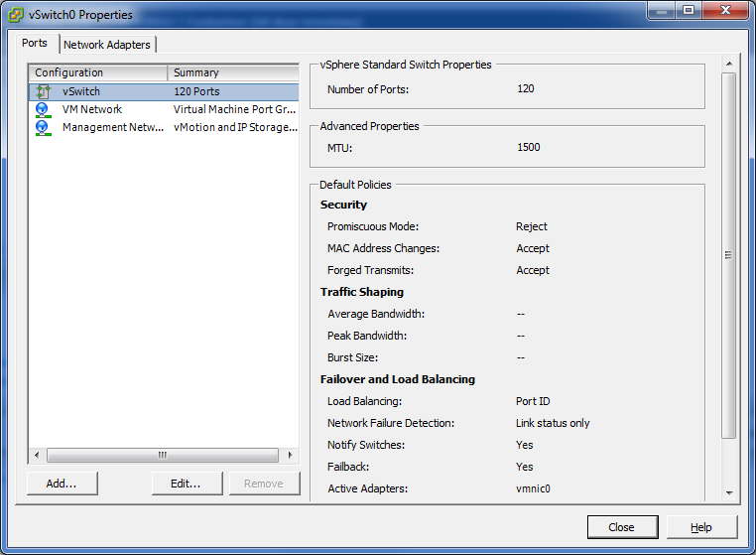Click the vertical scrollbar up arrow
The height and width of the screenshot is (555, 756).
729,64
